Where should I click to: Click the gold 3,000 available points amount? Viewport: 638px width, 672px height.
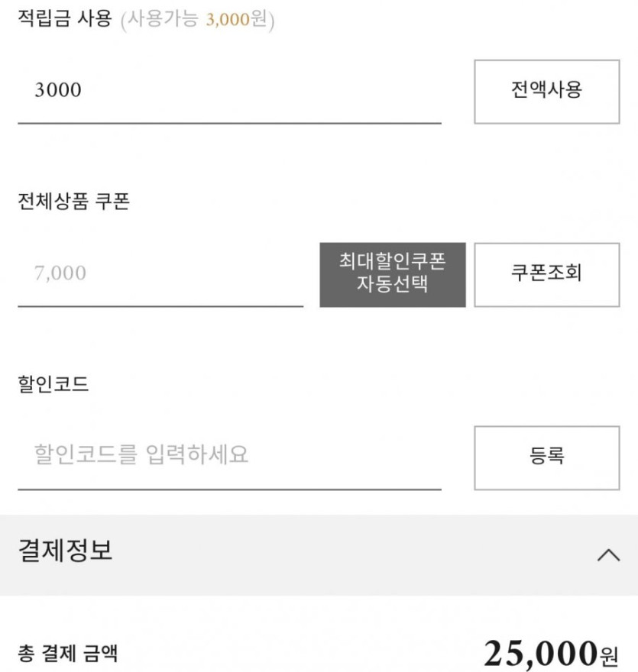coord(228,21)
